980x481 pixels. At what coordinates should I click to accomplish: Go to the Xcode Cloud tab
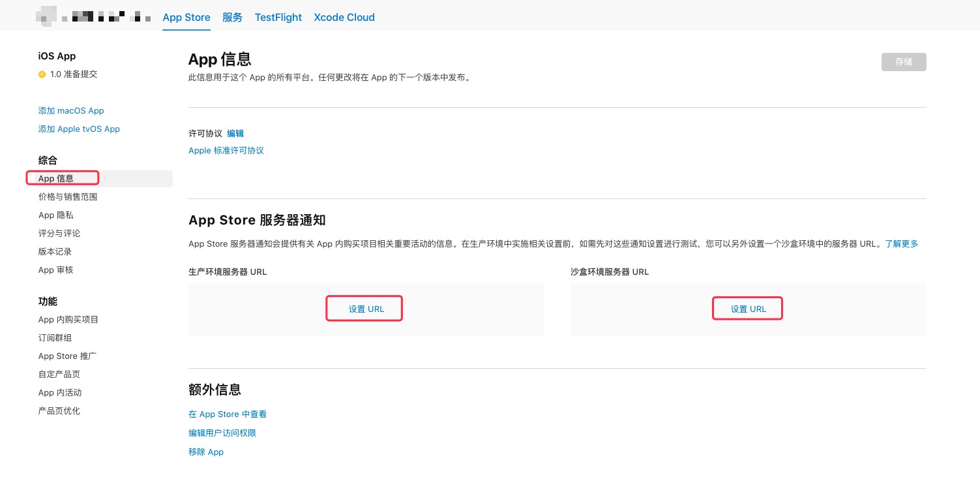pos(344,18)
